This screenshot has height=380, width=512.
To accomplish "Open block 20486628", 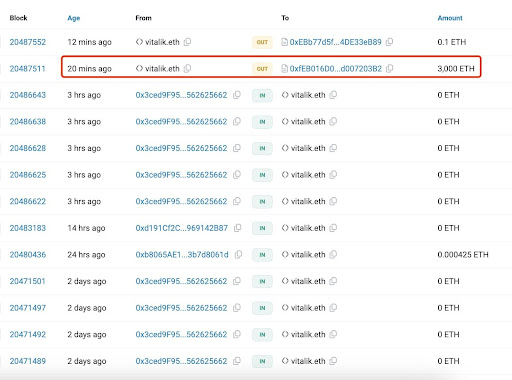I will 28,148.
